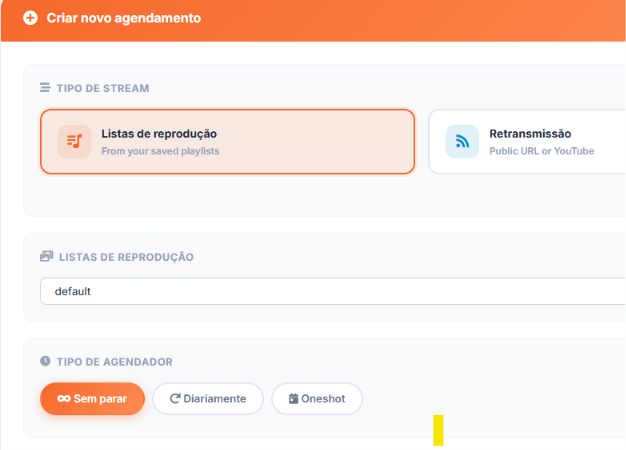Click the blue RSS retransmission icon
This screenshot has height=450, width=626.
[462, 141]
